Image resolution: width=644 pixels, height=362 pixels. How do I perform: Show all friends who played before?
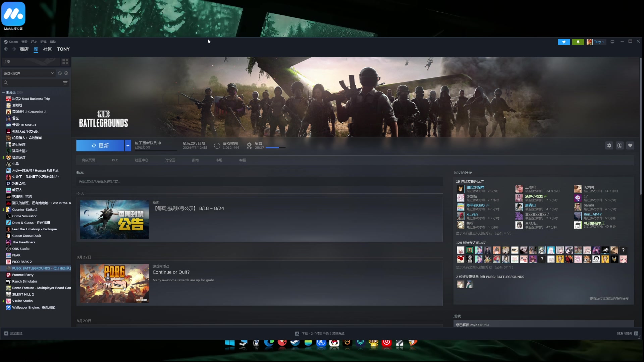click(485, 267)
